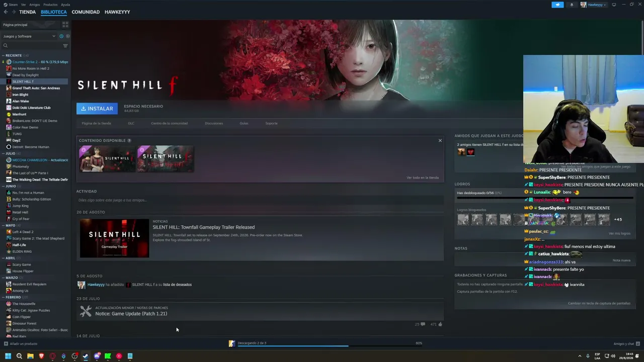Image resolution: width=644 pixels, height=362 pixels.
Task: Collapse the JULIO category
Action: (11, 153)
